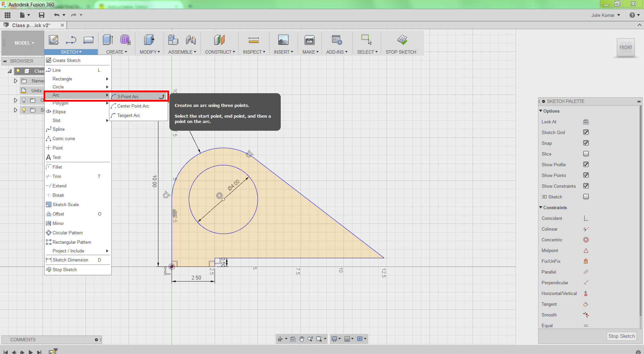Open the MODEL workspace dropdown

(24, 43)
